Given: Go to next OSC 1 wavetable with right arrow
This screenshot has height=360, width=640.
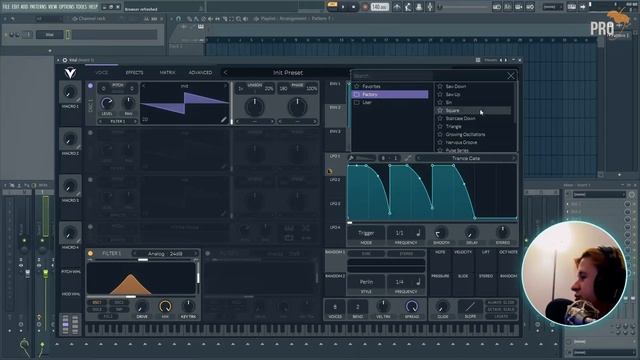Looking at the screenshot, I should pos(225,86).
